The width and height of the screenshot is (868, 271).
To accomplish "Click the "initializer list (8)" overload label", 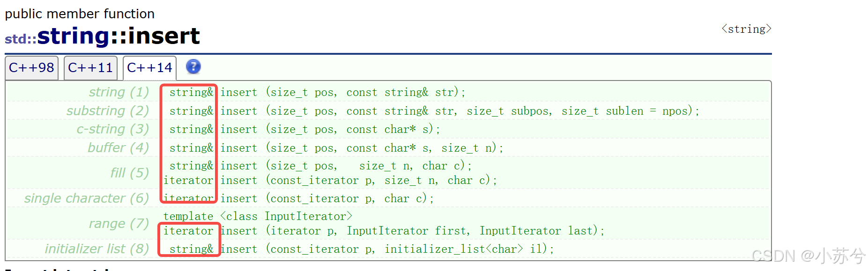I will 96,249.
